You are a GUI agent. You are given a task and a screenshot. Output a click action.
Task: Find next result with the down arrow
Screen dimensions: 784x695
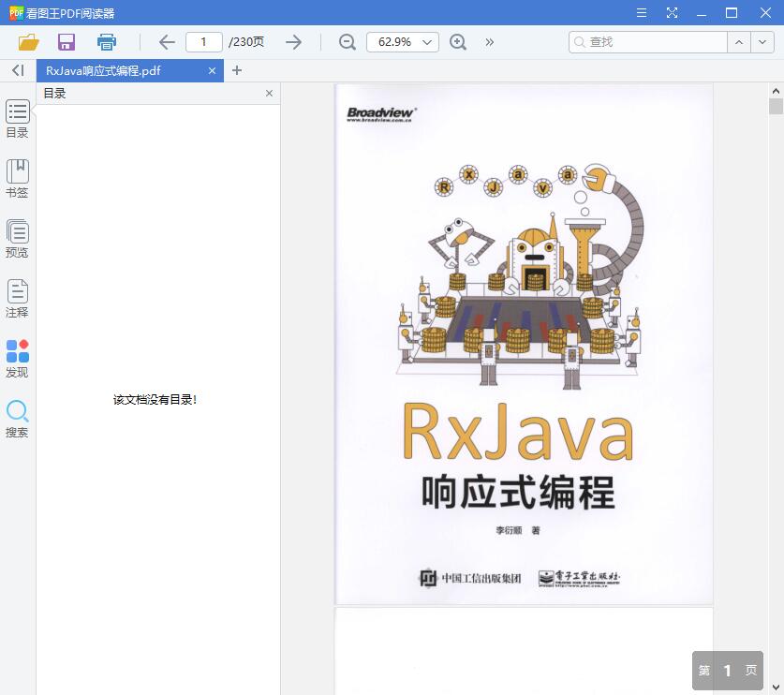[x=762, y=42]
